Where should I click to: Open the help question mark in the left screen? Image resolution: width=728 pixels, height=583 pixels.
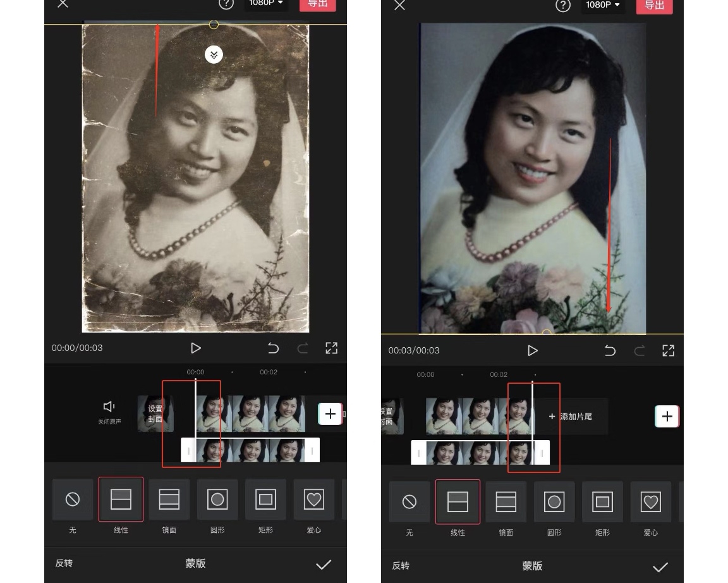pyautogui.click(x=226, y=4)
